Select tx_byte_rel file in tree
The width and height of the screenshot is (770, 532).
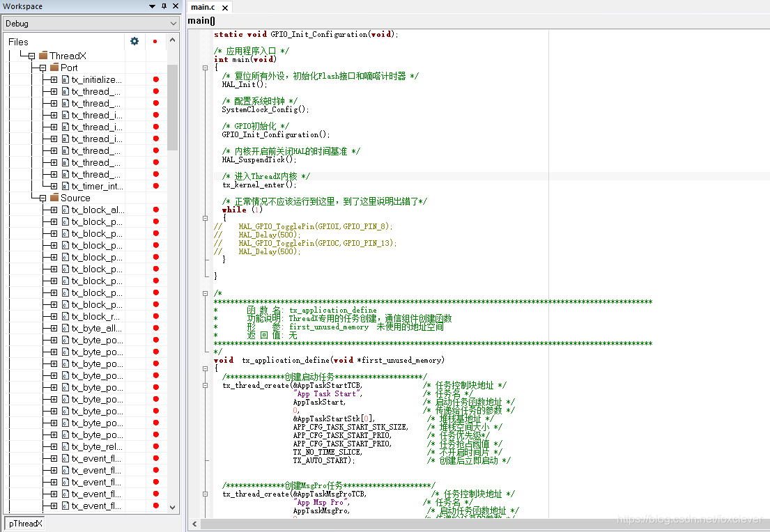(97, 446)
